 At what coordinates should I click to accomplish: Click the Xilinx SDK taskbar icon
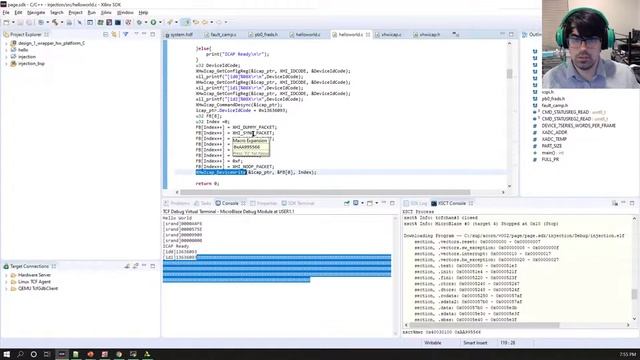pos(62,354)
